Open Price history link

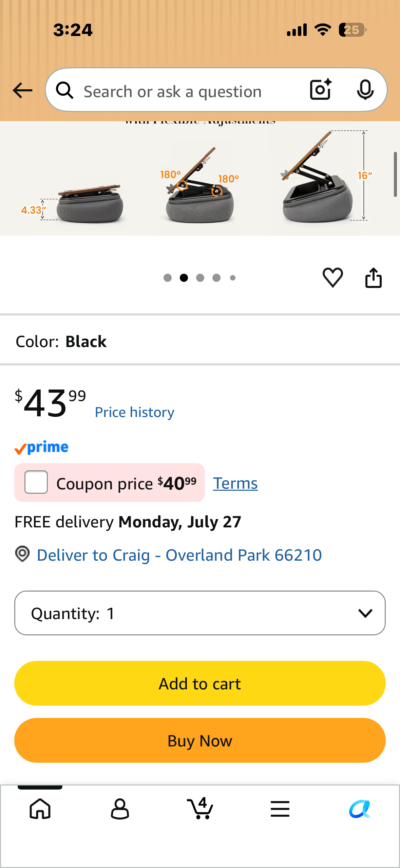point(134,412)
